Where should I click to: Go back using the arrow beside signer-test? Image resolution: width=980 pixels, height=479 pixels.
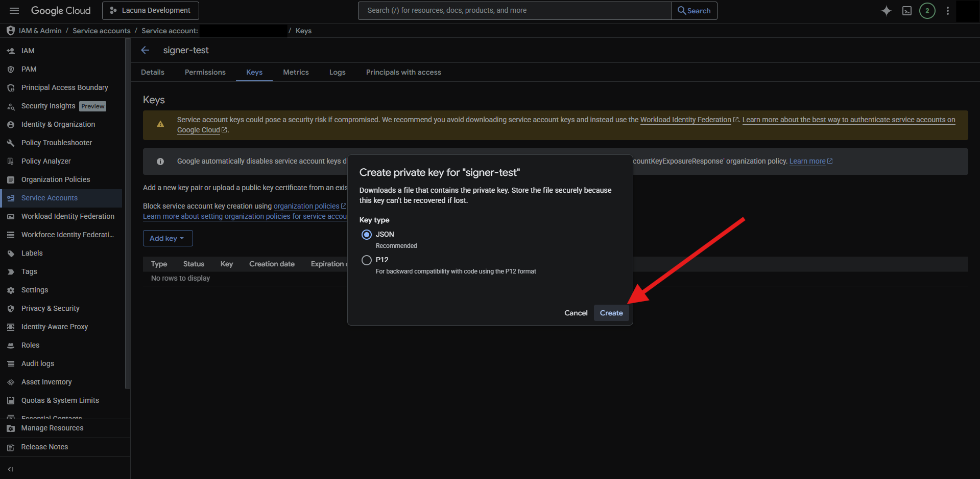click(145, 50)
